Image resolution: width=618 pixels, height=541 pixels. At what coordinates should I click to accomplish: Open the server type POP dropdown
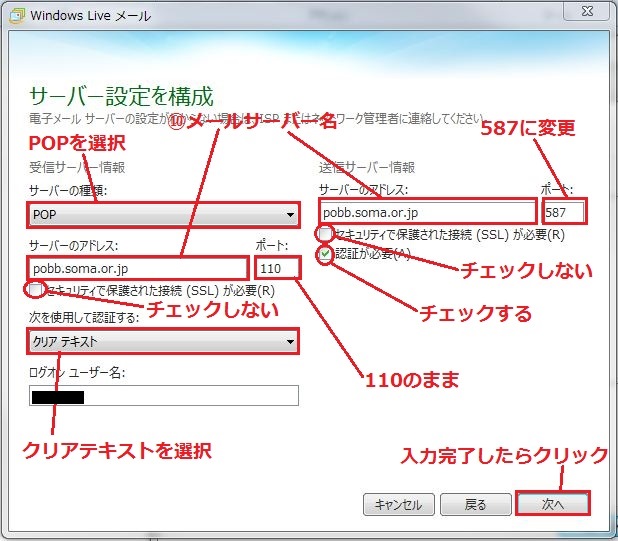tap(164, 215)
